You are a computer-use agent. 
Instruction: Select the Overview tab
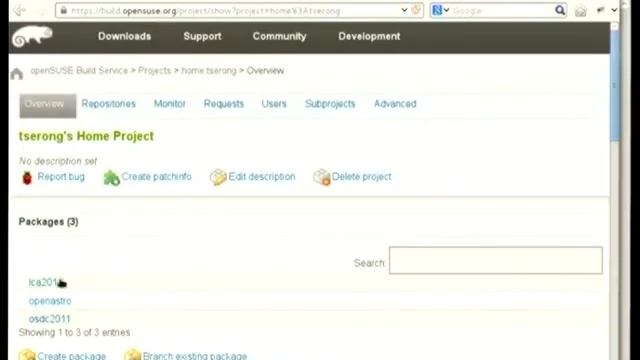[x=48, y=106]
